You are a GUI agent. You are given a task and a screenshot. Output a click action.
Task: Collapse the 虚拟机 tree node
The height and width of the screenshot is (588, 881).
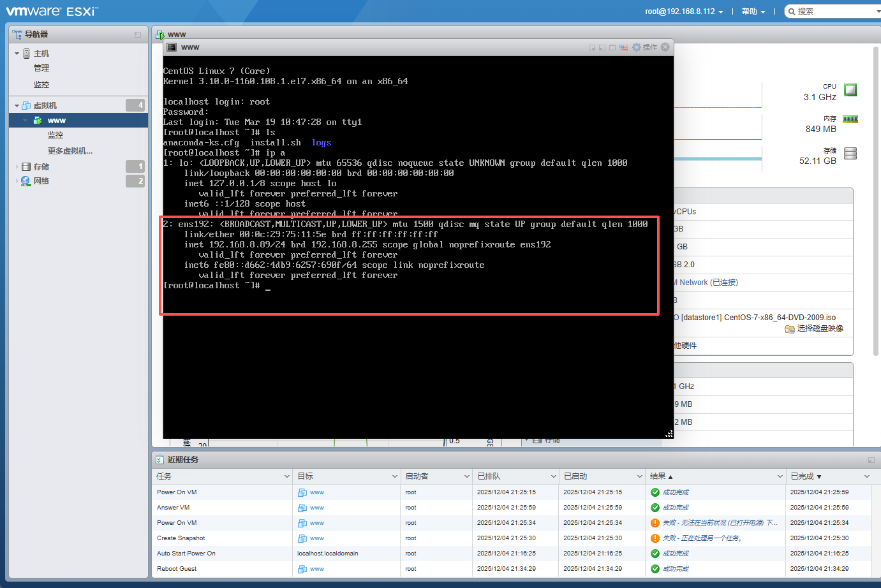tap(17, 106)
